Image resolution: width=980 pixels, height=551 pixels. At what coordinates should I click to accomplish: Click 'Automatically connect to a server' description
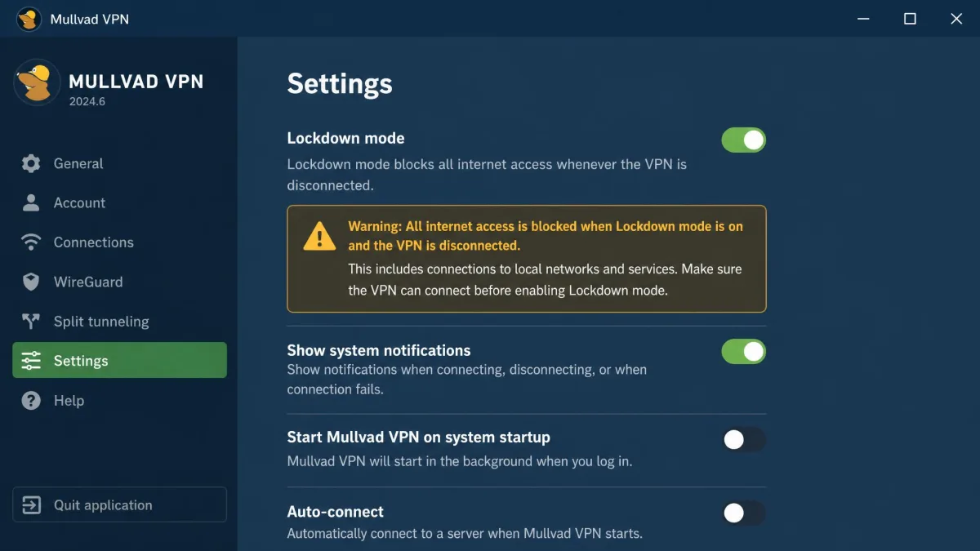coord(465,534)
